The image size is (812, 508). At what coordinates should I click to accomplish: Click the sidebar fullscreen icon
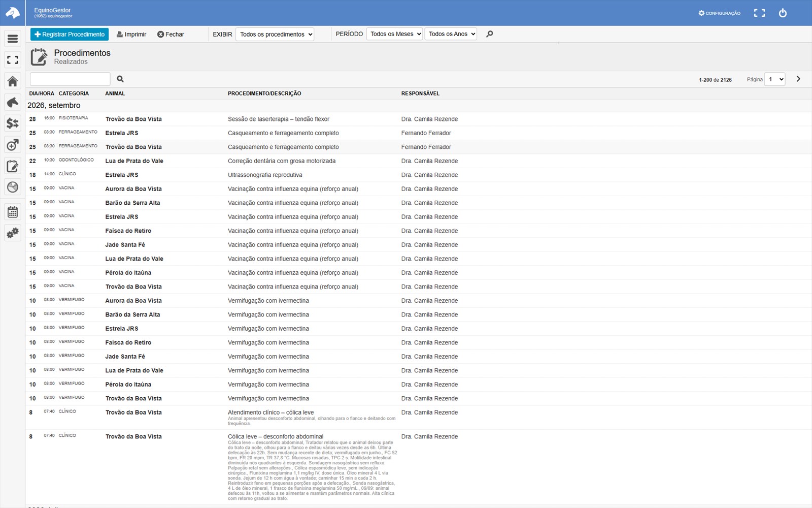[x=13, y=60]
